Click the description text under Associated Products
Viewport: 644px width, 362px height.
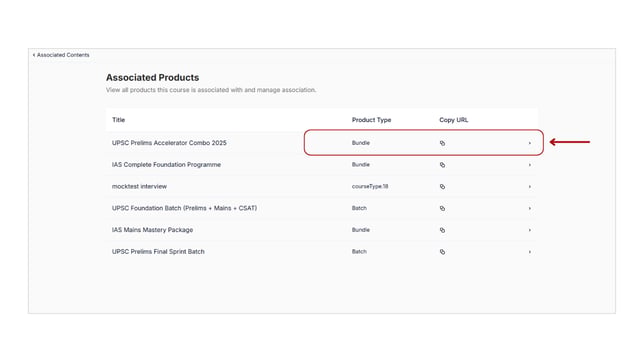[211, 90]
